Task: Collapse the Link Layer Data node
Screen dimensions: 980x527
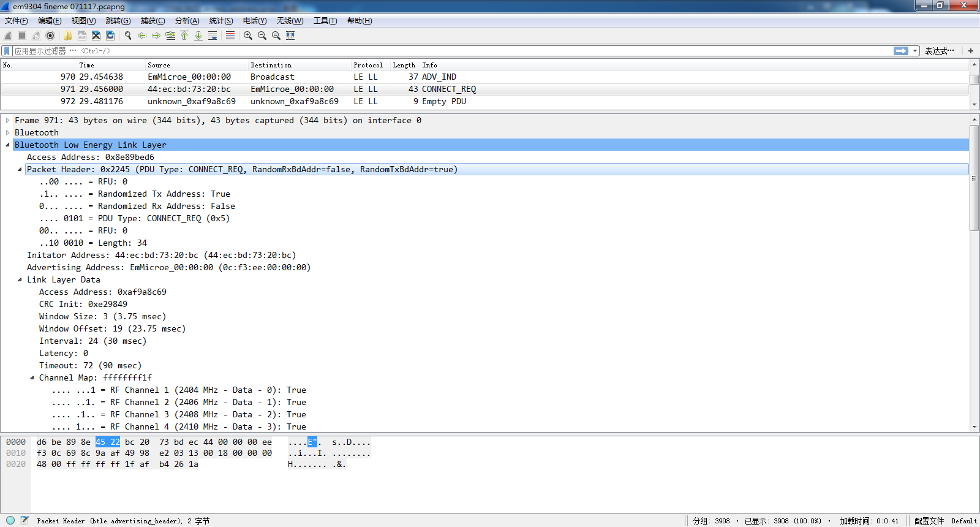Action: 20,280
